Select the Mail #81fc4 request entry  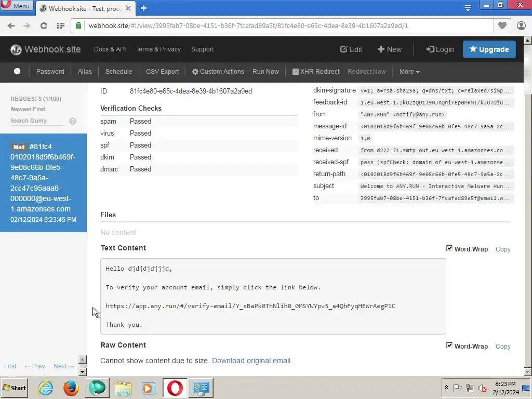[44, 183]
